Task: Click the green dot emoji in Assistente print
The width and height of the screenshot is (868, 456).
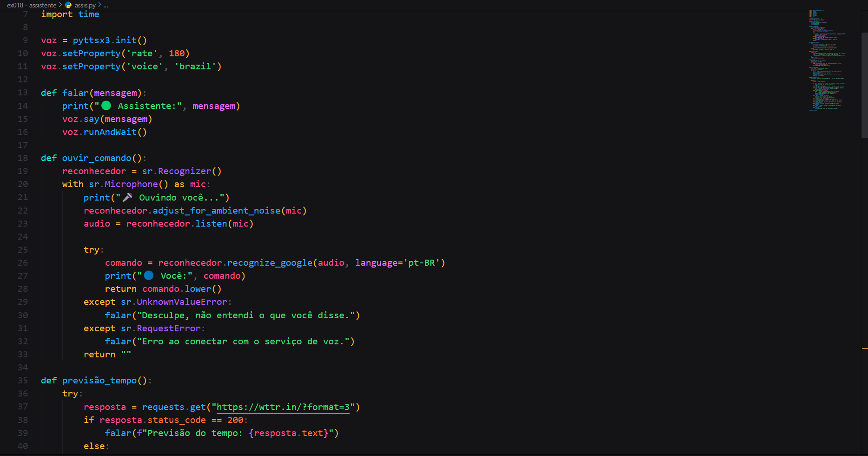Action: click(x=106, y=106)
